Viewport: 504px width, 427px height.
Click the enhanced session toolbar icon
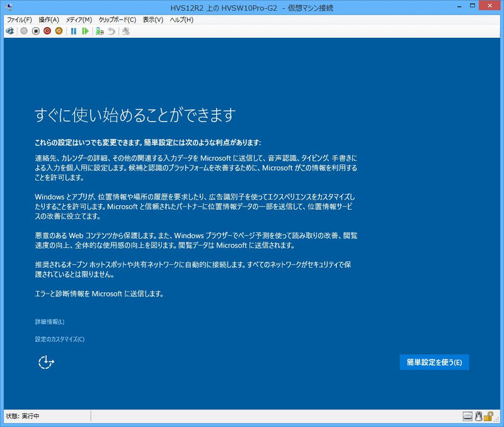click(x=125, y=31)
